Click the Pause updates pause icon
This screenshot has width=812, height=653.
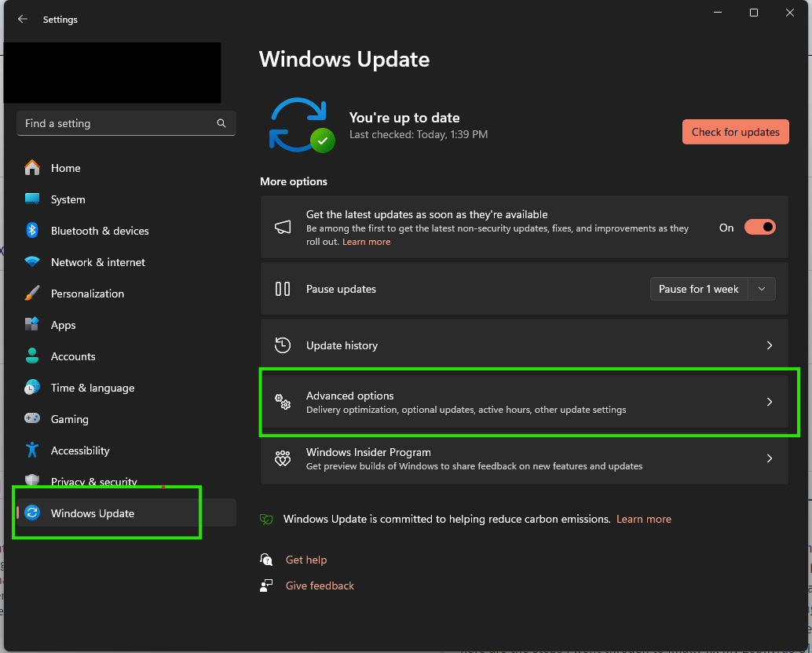pyautogui.click(x=283, y=288)
